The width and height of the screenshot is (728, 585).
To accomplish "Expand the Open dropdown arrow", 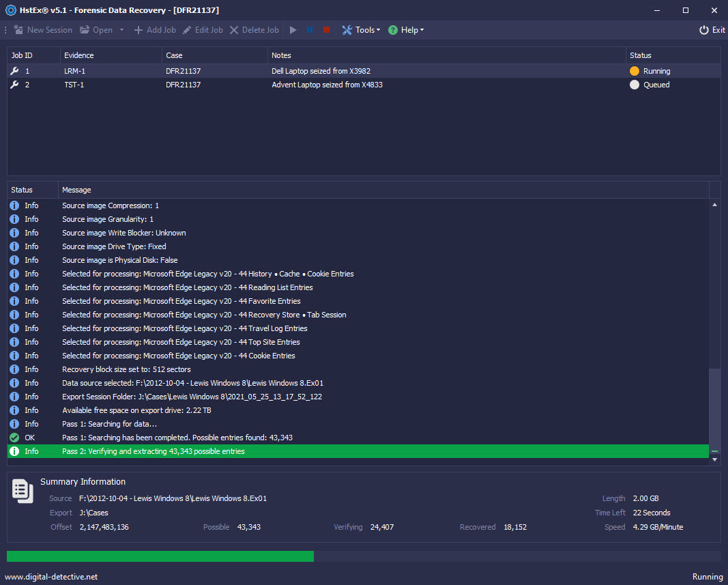I will click(121, 30).
